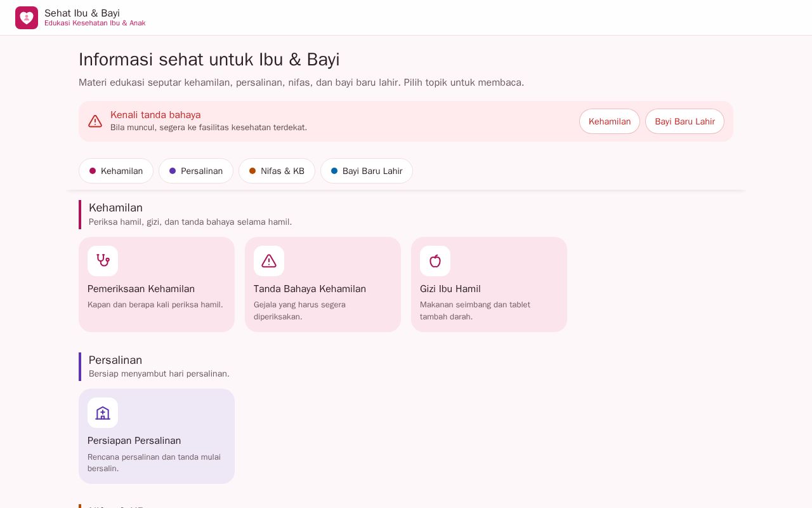The width and height of the screenshot is (812, 508).
Task: Click the 'Kenali tanda bahaya' alert title
Action: (155, 115)
